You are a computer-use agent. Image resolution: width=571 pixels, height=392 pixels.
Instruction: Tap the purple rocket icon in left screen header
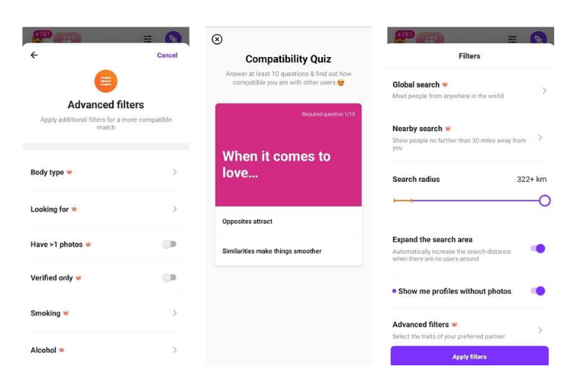(x=174, y=38)
